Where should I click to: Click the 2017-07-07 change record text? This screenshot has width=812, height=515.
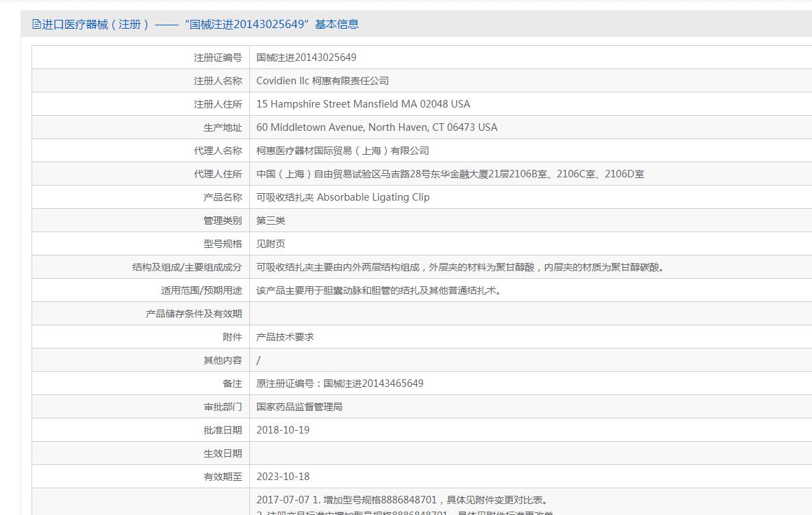(x=402, y=500)
